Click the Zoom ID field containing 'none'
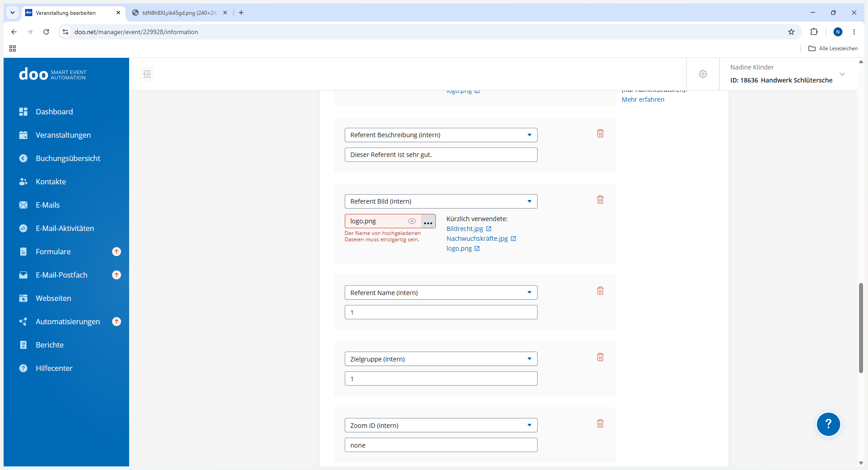 [x=441, y=445]
